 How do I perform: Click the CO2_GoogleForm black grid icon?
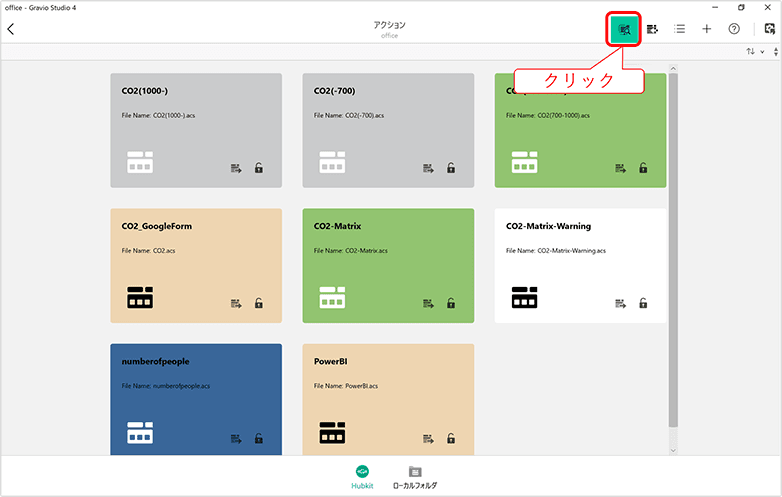(140, 297)
